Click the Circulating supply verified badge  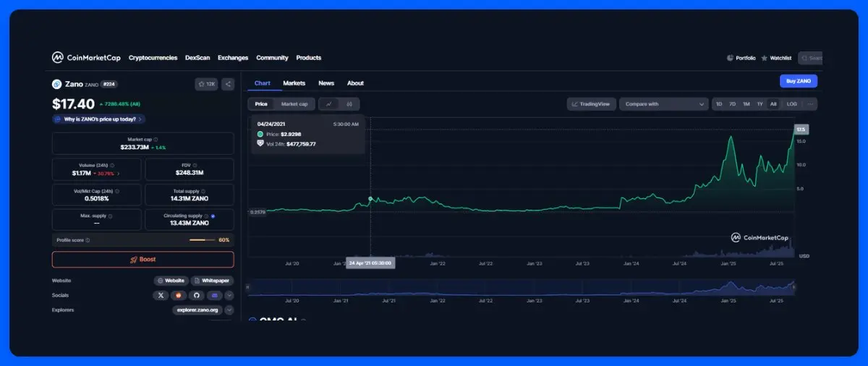point(213,216)
